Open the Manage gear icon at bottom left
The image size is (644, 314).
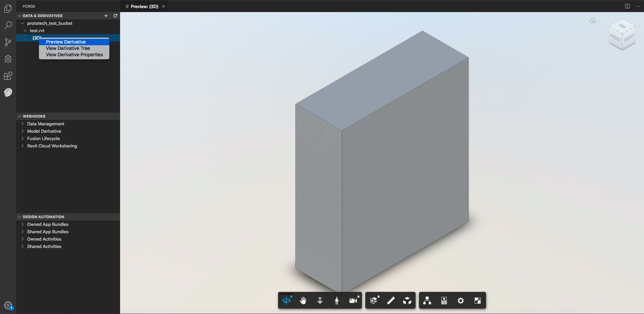pyautogui.click(x=8, y=305)
